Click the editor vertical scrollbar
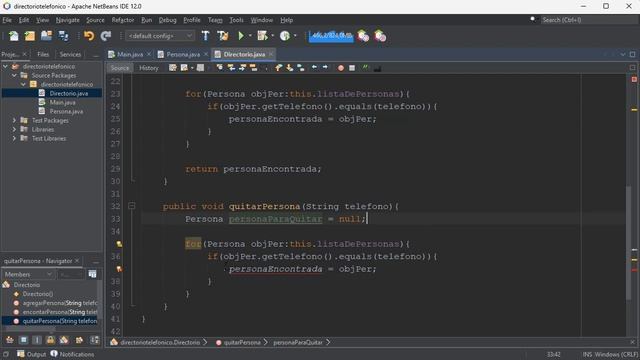Image resolution: width=640 pixels, height=360 pixels. [628, 244]
